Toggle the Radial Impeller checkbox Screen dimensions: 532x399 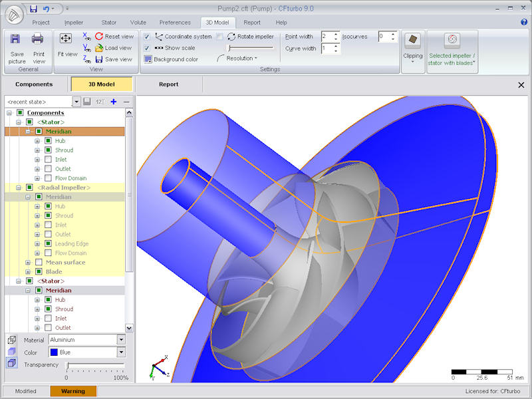(29, 188)
